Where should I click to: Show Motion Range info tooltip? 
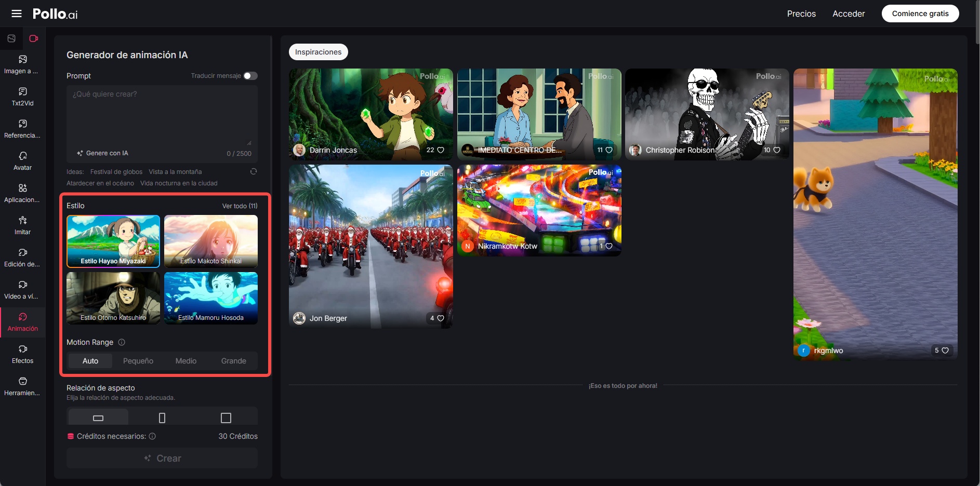click(x=122, y=342)
